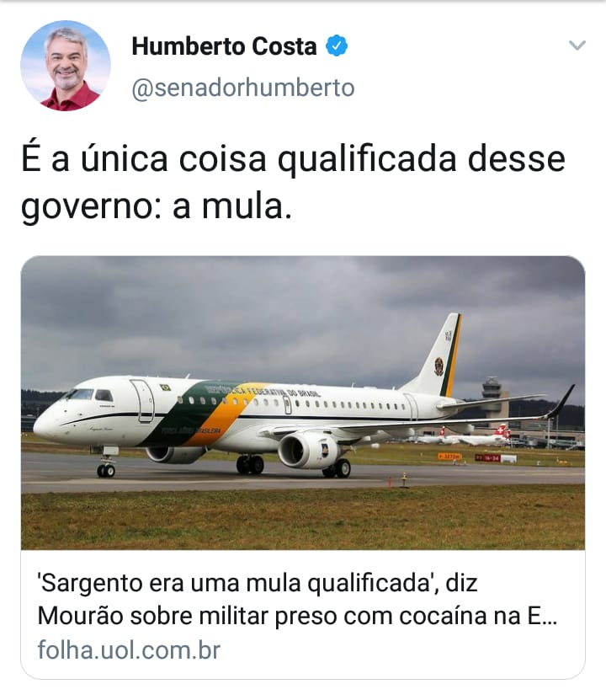This screenshot has height=700, width=606.
Task: Visit the folha.uol.com.br domain link
Action: pos(129,649)
